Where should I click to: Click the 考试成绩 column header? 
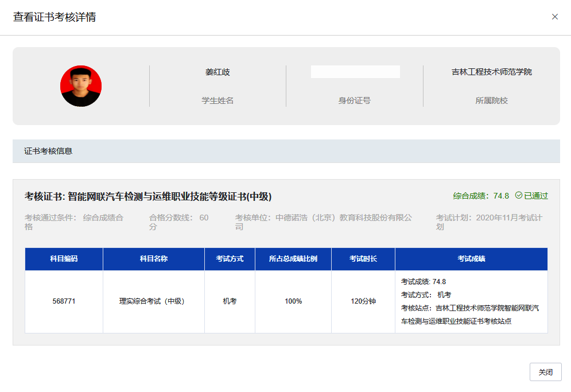click(471, 259)
